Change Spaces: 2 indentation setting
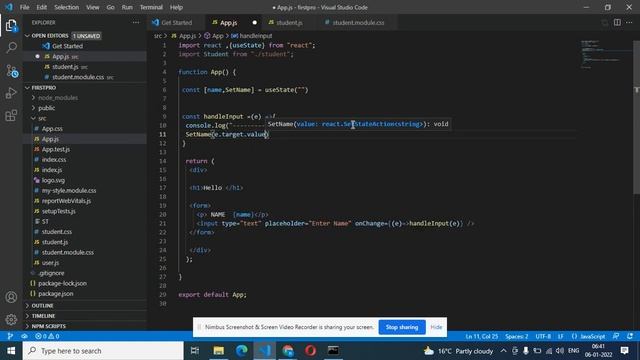Screen dimensions: 640x360 516,336
